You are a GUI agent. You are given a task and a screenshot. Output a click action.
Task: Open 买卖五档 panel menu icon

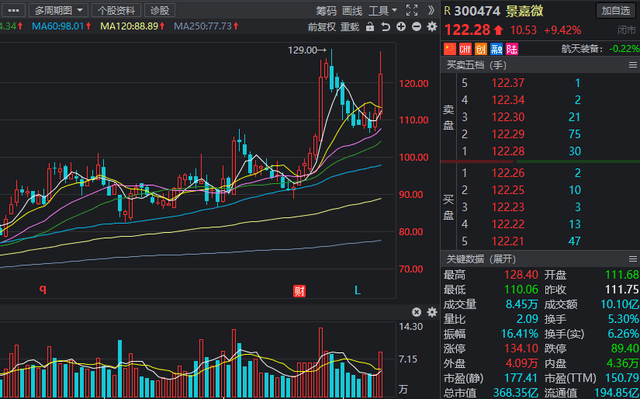[x=633, y=65]
